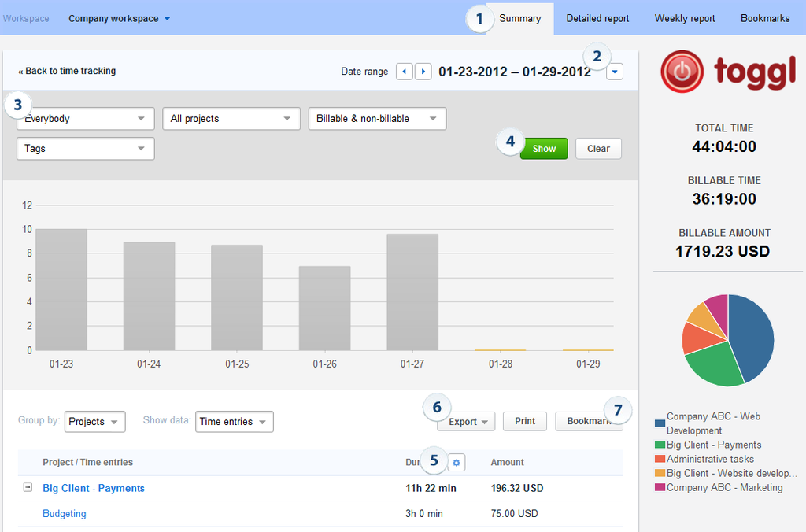Click the 11h 22 min duration cell
The width and height of the screenshot is (806, 532).
click(x=431, y=488)
